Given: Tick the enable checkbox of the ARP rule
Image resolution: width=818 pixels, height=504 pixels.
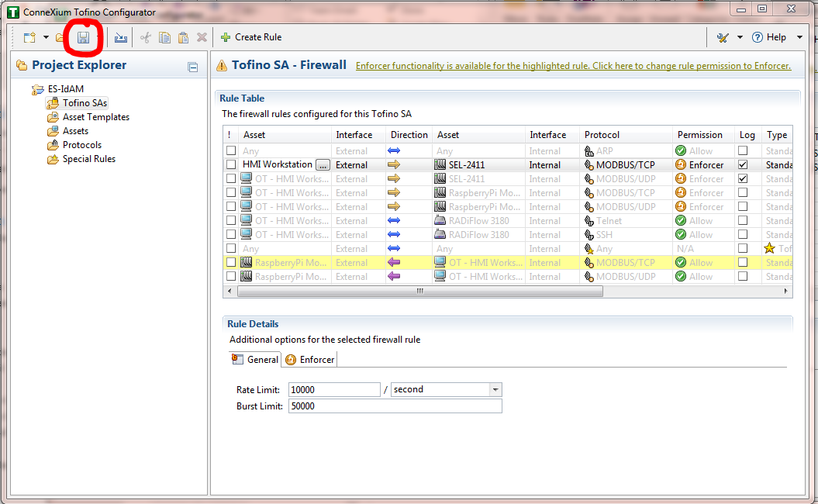Looking at the screenshot, I should click(x=231, y=150).
